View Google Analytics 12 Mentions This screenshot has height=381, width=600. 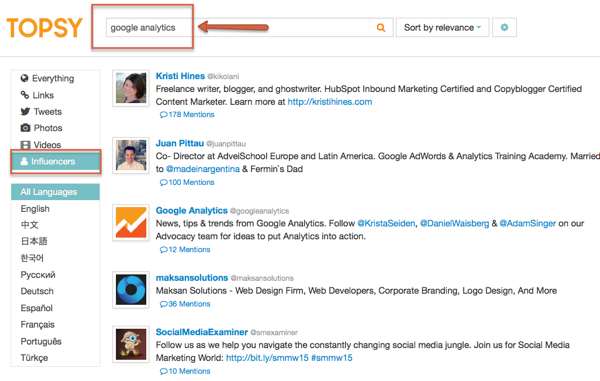[x=185, y=249]
